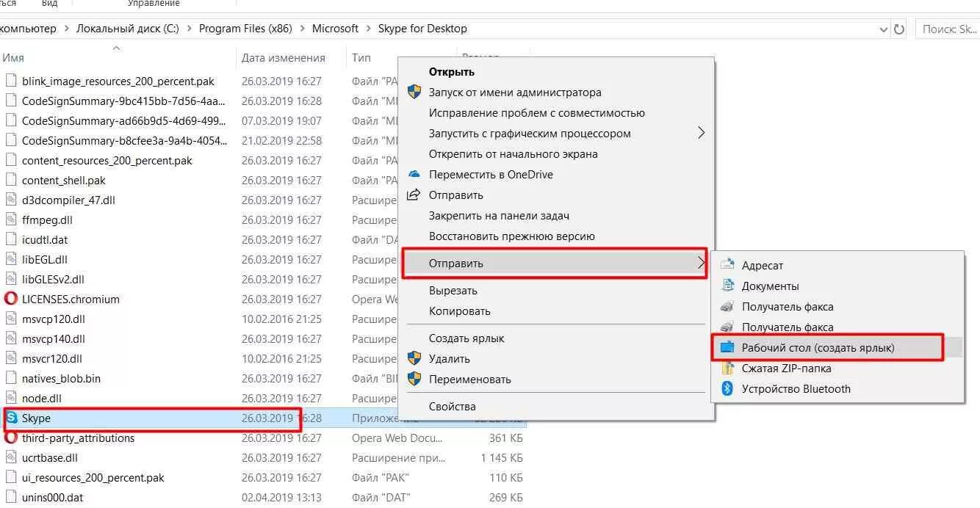Click the blank file icon of content_shell.pak

(x=11, y=180)
